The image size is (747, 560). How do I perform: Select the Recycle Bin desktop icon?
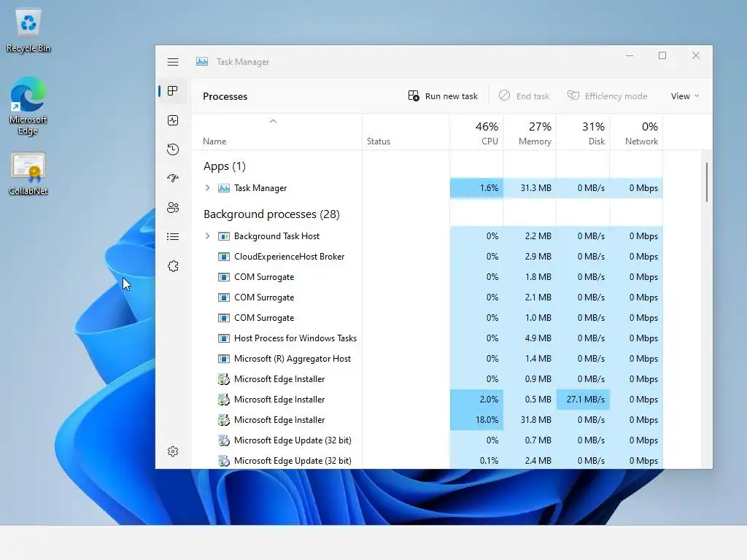click(x=28, y=31)
